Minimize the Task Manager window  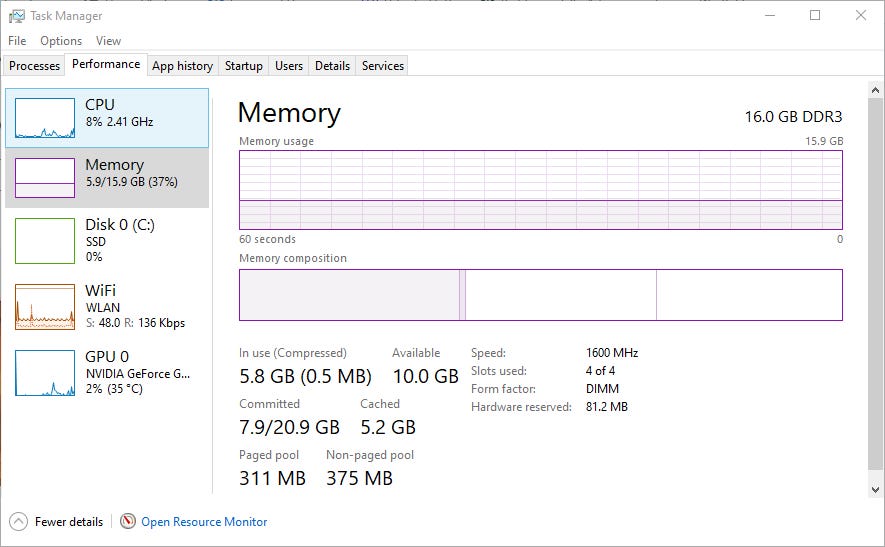point(770,15)
